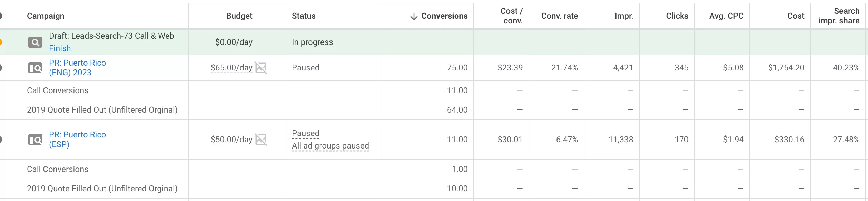Sort table by Avg. CPC header

(x=726, y=16)
